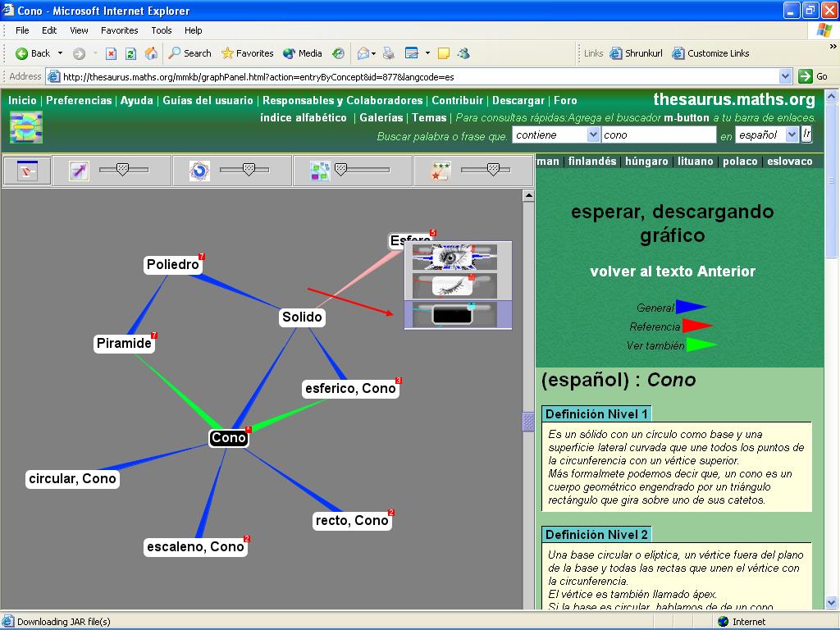Click the browser Refresh icon
The height and width of the screenshot is (630, 840).
(130, 53)
